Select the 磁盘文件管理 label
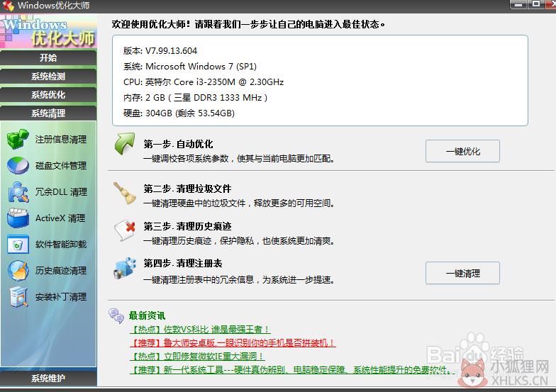Image resolution: width=556 pixels, height=392 pixels. (61, 166)
